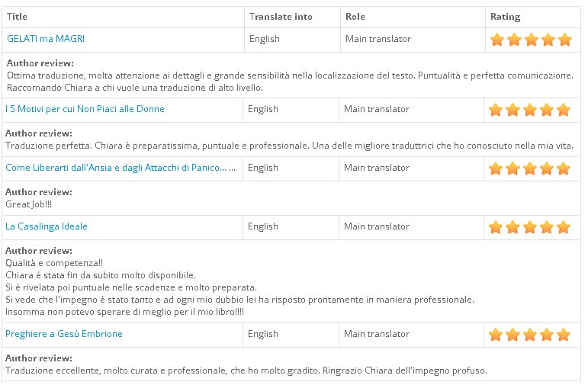Click the Rating column header
This screenshot has width=588, height=385.
(x=506, y=17)
